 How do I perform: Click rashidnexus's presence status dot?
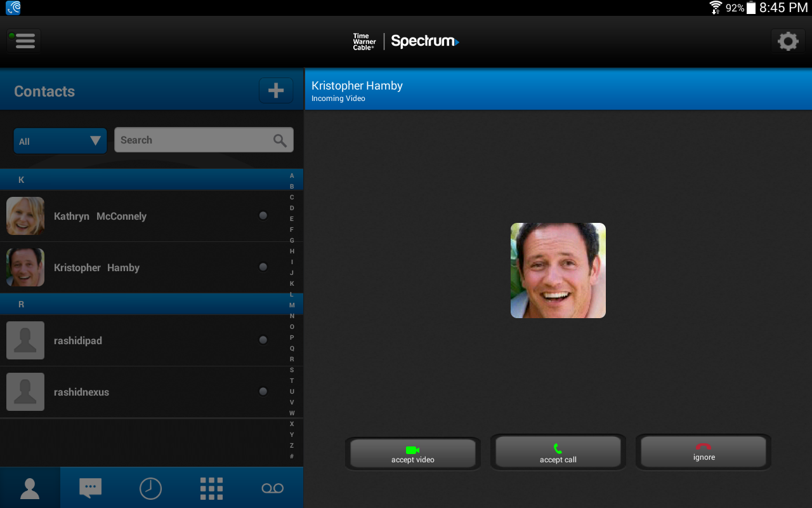coord(263,392)
